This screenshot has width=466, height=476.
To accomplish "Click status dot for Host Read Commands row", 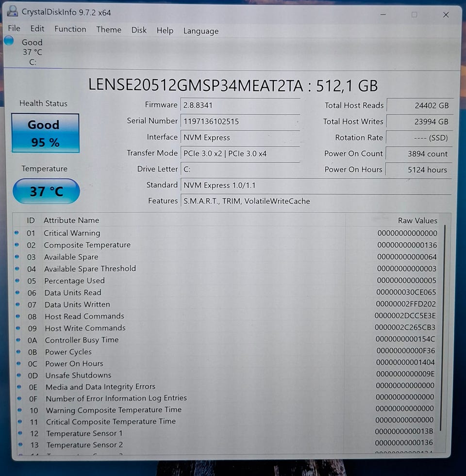I will (x=18, y=316).
